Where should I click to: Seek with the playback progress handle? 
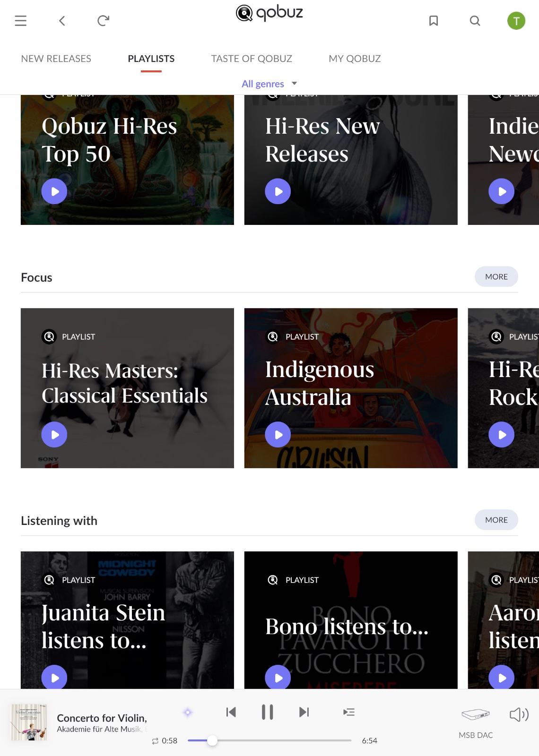[212, 740]
